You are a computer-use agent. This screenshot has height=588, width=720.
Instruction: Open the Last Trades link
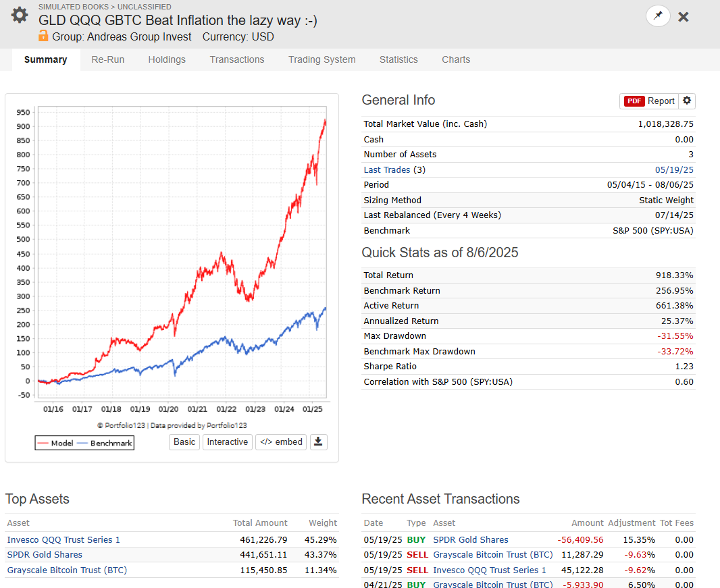(x=386, y=170)
